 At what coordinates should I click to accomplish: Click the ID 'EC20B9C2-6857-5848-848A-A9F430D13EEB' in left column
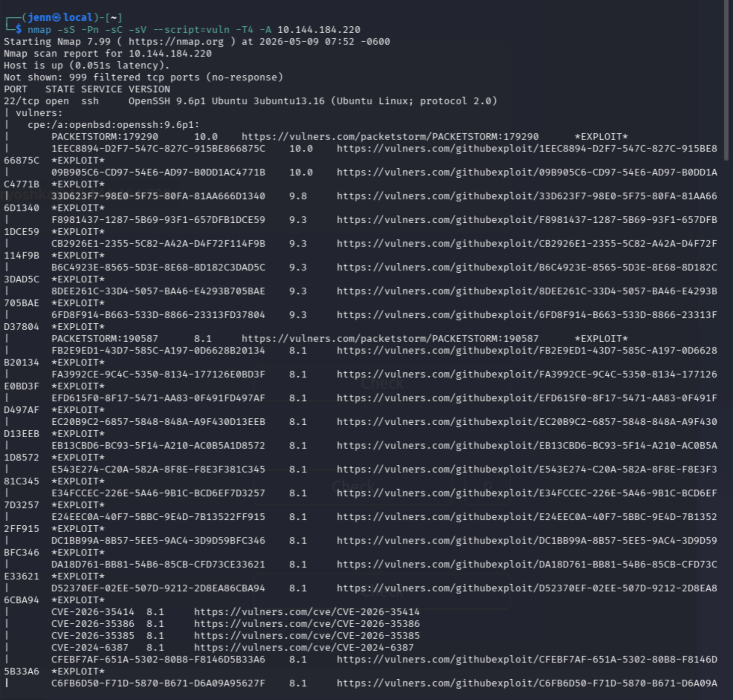158,422
